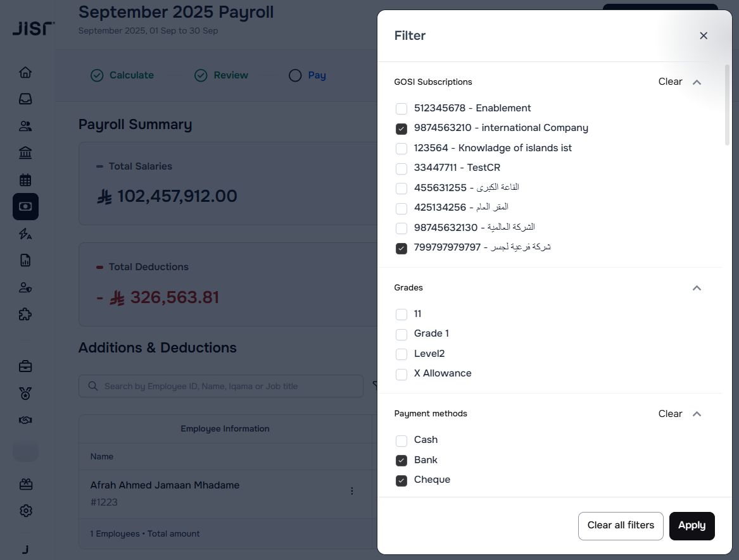Check the 512345678 - Enablement checkbox

[x=401, y=109]
